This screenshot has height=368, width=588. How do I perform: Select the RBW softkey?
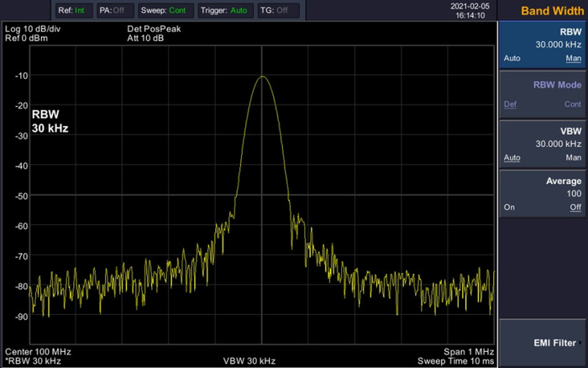(x=543, y=45)
